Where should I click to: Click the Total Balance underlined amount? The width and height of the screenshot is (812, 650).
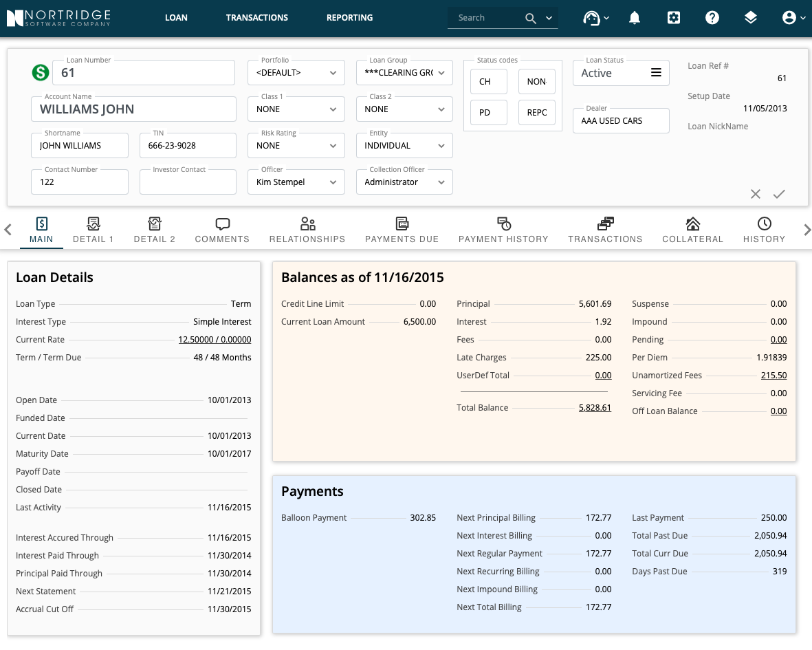(595, 407)
